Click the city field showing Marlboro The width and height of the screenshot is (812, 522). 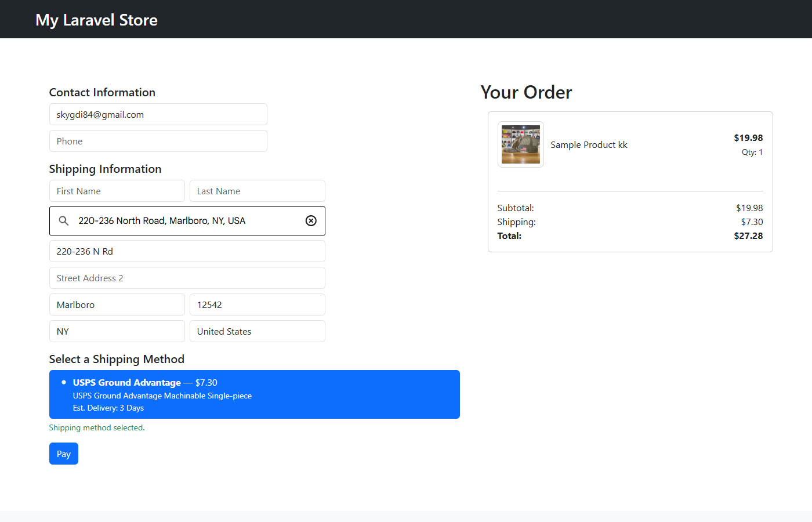pyautogui.click(x=117, y=305)
